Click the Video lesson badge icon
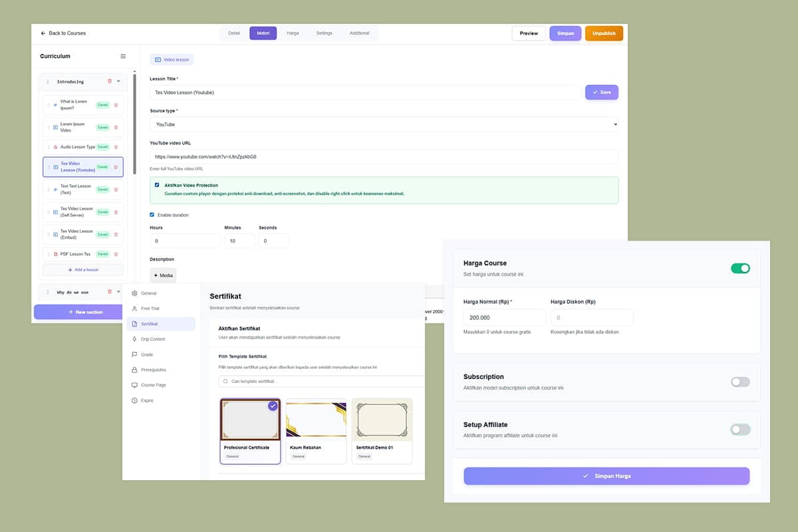This screenshot has height=532, width=798. (158, 59)
